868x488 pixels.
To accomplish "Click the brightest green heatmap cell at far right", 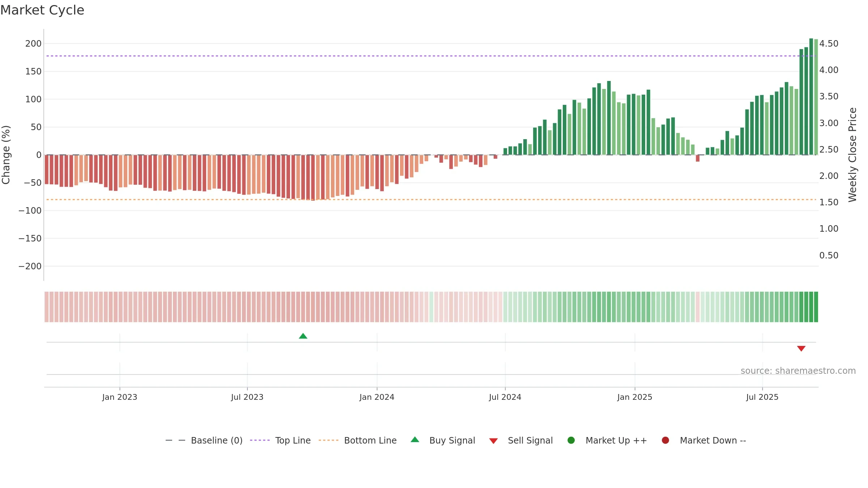I will click(x=816, y=307).
